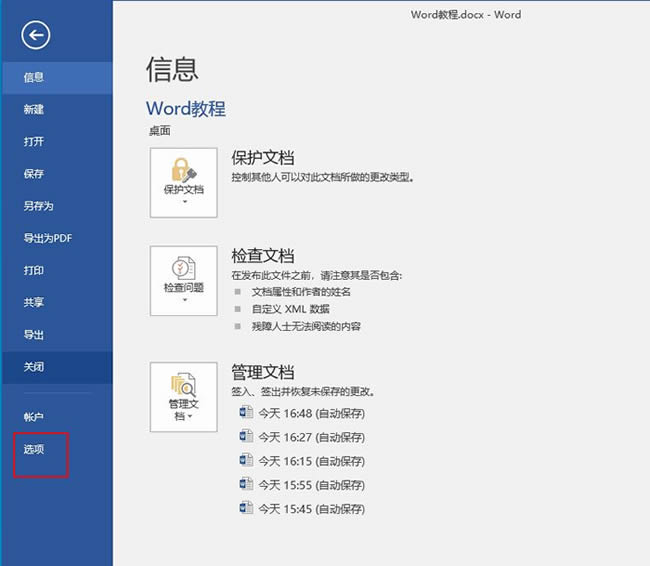This screenshot has height=566, width=650.
Task: Click Word file icon beside 今天 16:27
Action: 246,437
